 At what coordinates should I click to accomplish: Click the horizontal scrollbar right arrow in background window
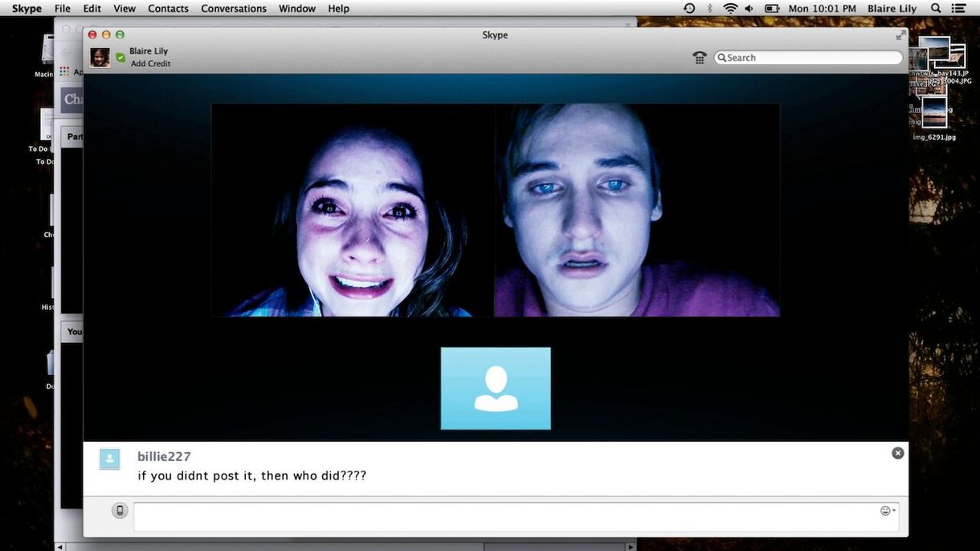click(631, 546)
